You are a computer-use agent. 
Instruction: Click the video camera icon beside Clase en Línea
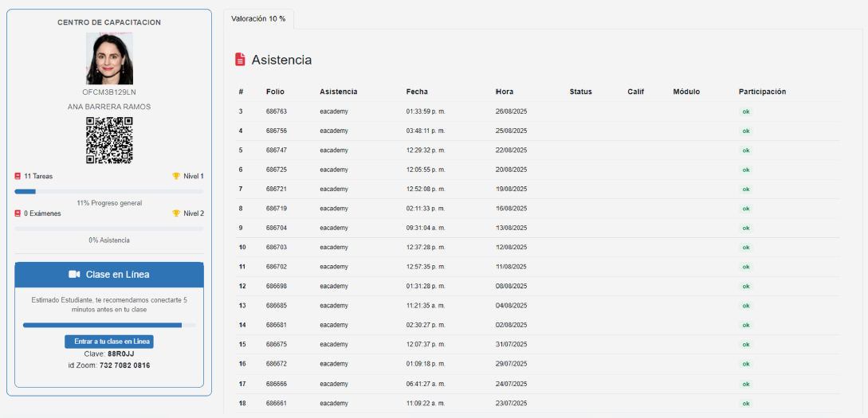click(x=75, y=275)
